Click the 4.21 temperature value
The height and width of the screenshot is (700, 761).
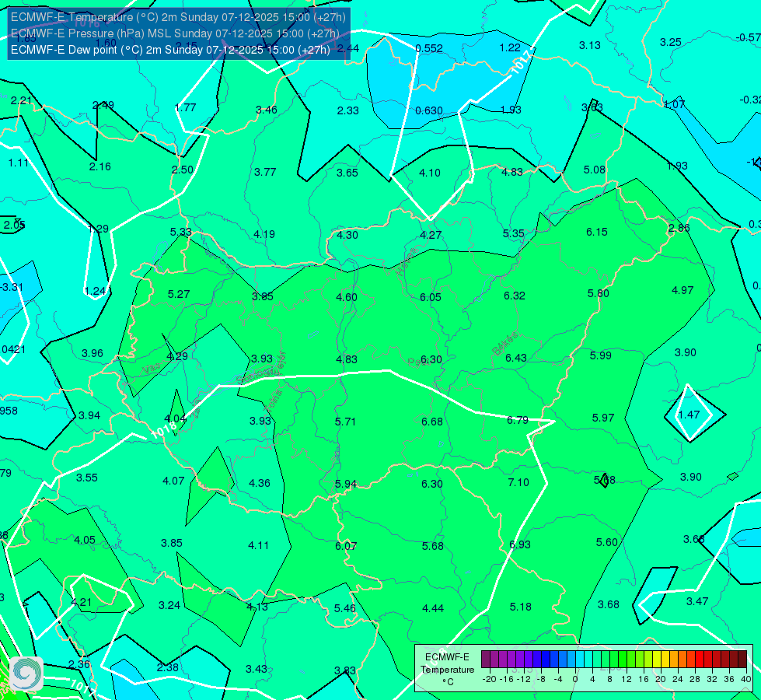(82, 602)
